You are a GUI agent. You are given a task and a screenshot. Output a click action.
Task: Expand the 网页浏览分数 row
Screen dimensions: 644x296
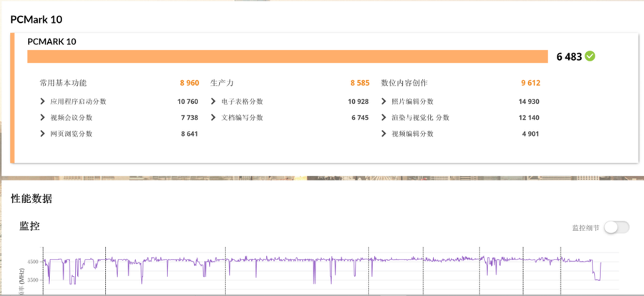44,134
